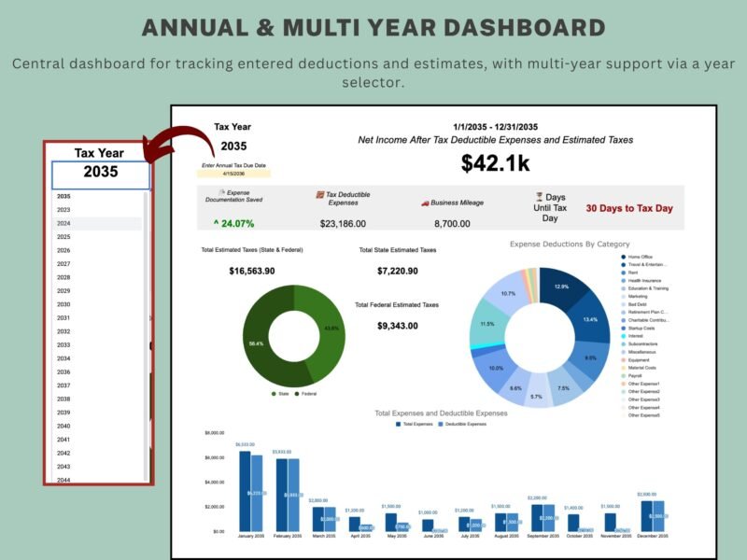Pick 2039 in the Tax Year list
Image resolution: width=747 pixels, height=560 pixels.
coord(97,413)
